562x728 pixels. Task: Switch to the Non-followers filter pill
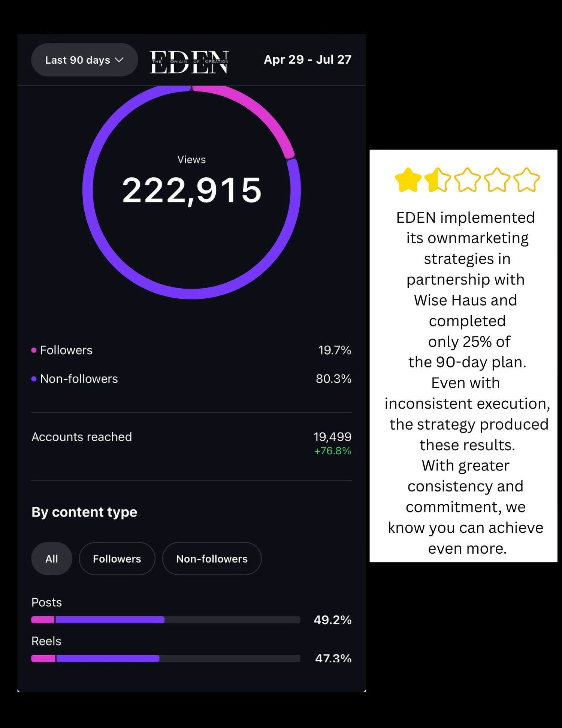pyautogui.click(x=212, y=559)
